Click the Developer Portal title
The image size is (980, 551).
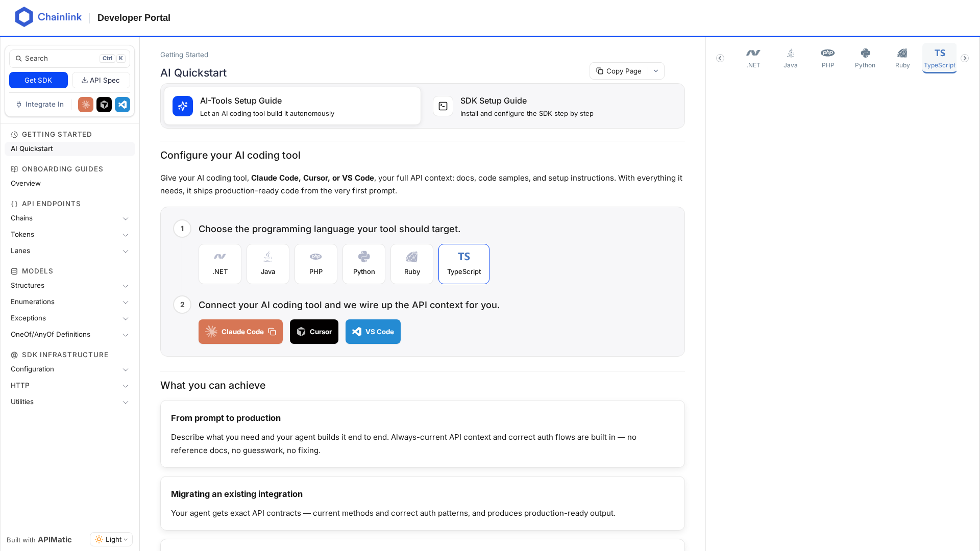134,18
